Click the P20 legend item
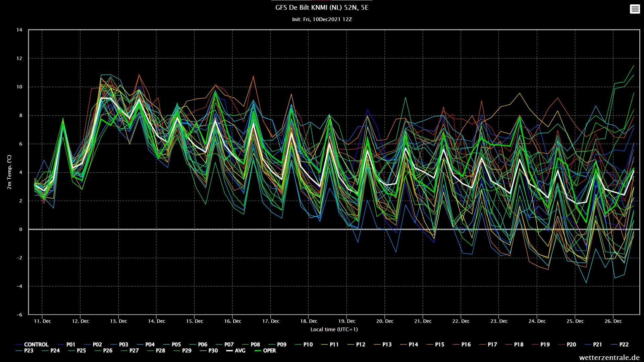Viewport: 644px width, 362px height. point(571,345)
